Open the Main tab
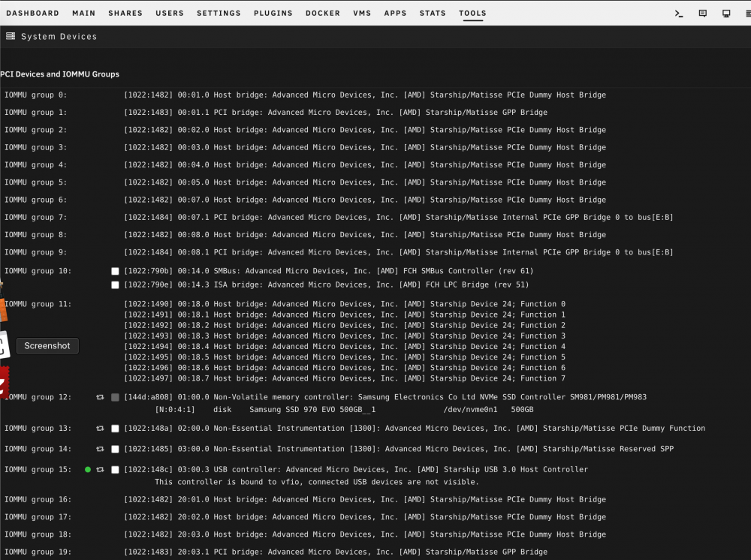The height and width of the screenshot is (560, 751). click(x=84, y=14)
